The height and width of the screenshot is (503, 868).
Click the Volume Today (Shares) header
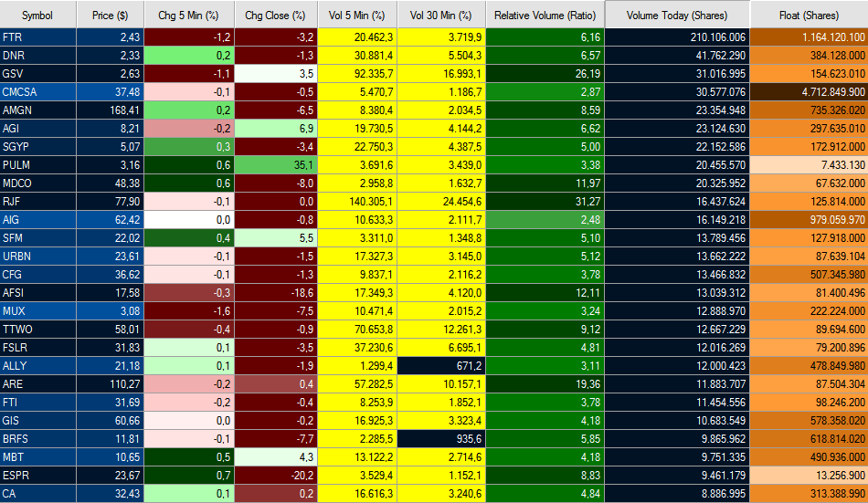click(x=678, y=15)
